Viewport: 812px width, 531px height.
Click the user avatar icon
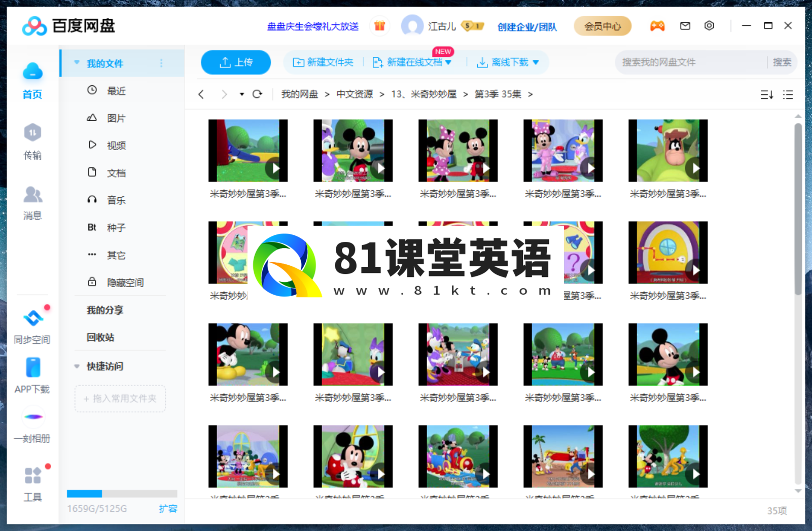pos(412,26)
